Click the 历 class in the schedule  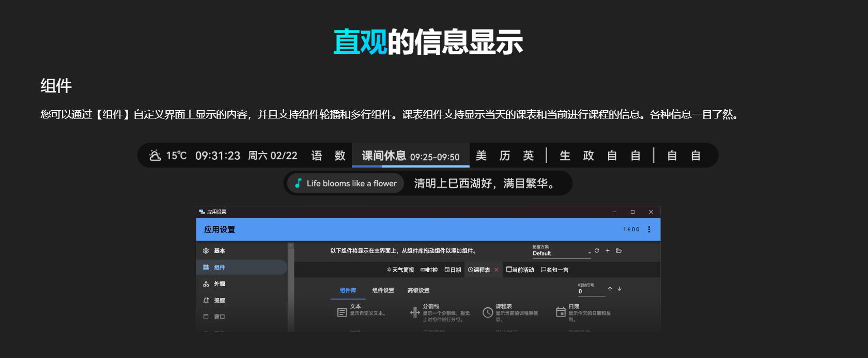(505, 156)
